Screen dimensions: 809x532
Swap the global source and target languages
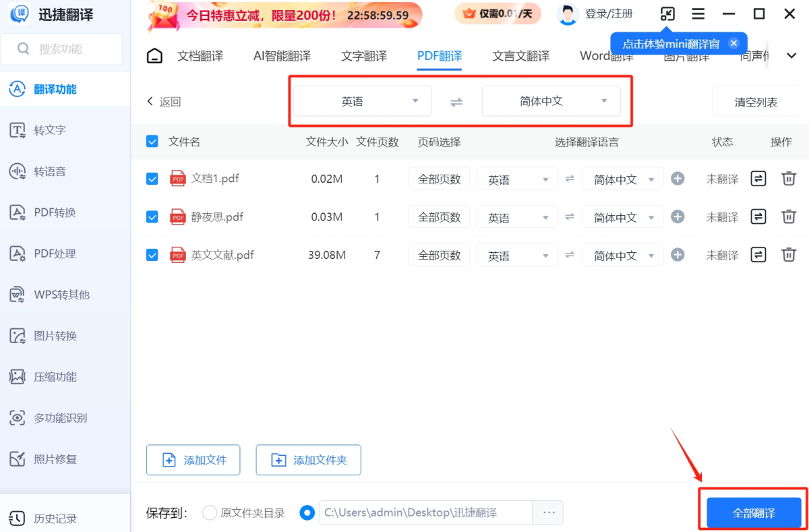click(x=456, y=102)
